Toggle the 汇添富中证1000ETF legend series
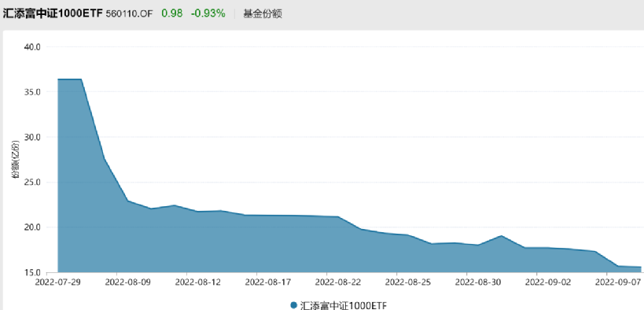644x310 pixels. [x=338, y=305]
